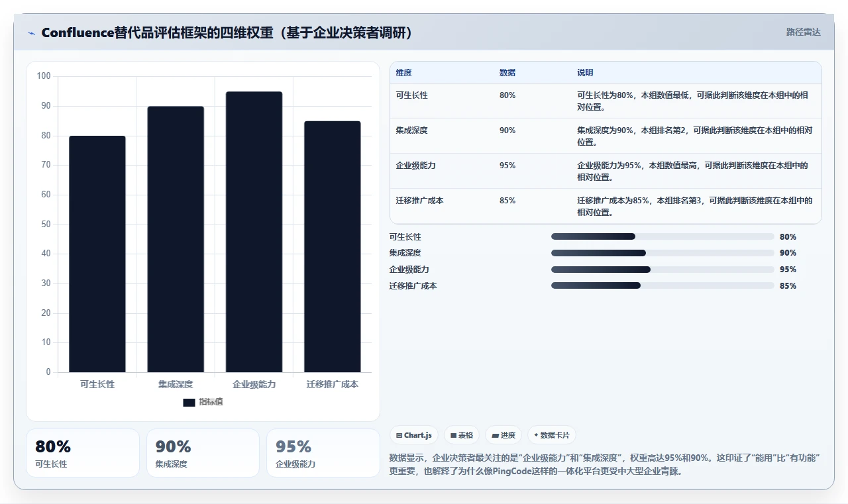Click the 90% value in the table
848x504 pixels.
507,130
